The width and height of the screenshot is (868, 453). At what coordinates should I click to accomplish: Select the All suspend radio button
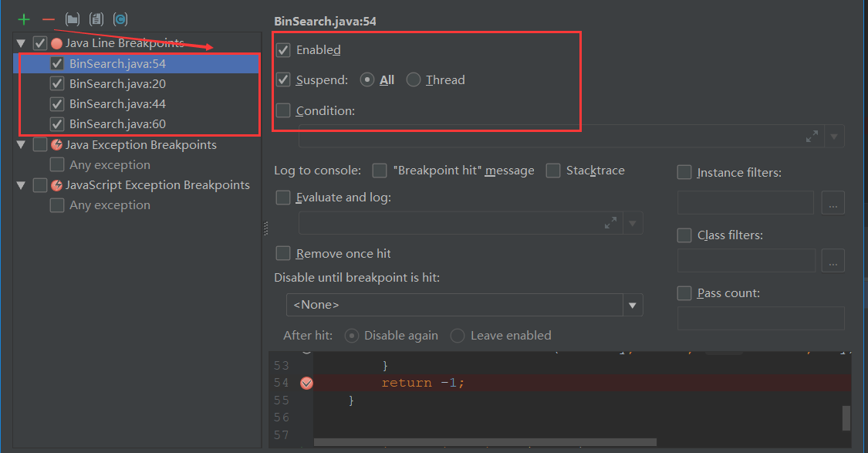coord(367,79)
